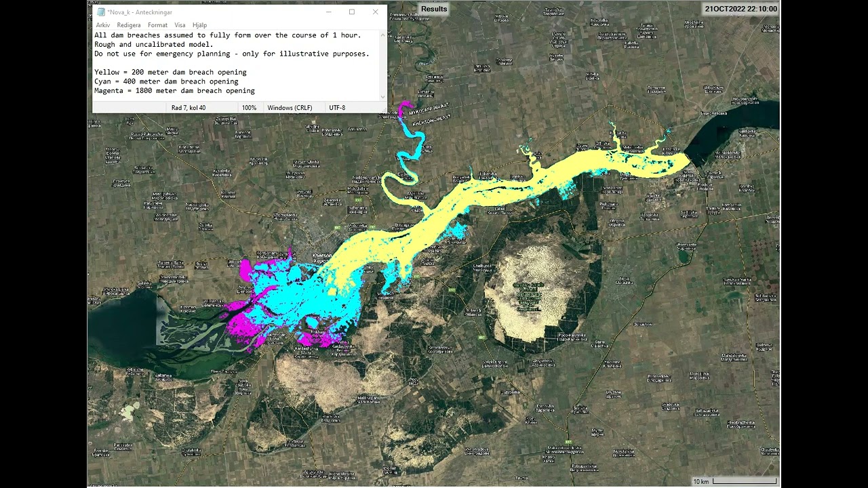
Task: Place cursor in 'Magenta = 1800 meter' line
Action: click(174, 91)
